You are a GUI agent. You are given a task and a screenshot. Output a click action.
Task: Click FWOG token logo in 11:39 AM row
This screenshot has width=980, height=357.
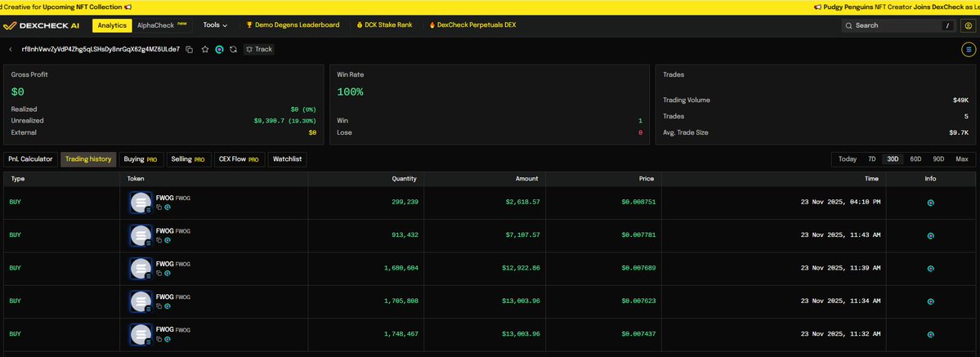coord(141,268)
